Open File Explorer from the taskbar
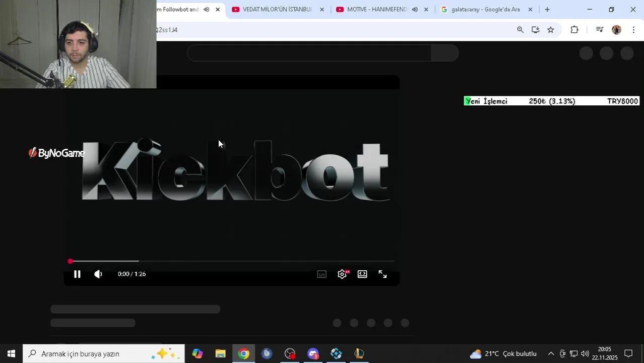 [x=220, y=354]
